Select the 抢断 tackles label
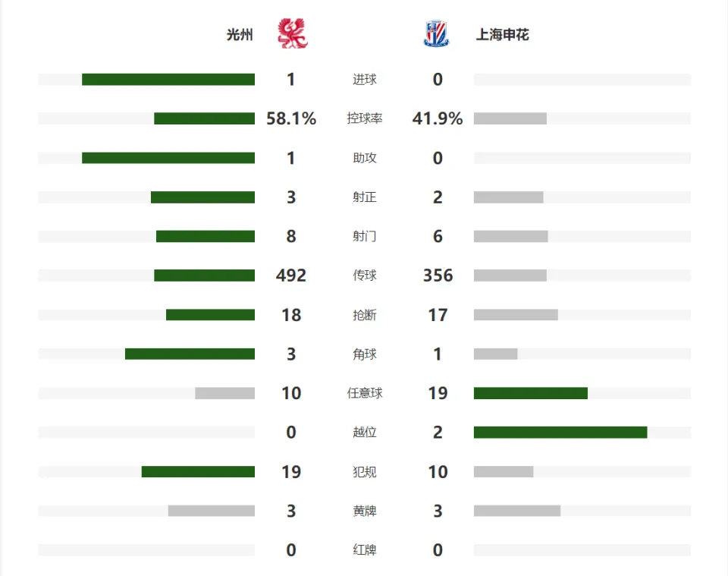The height and width of the screenshot is (576, 728). (365, 315)
